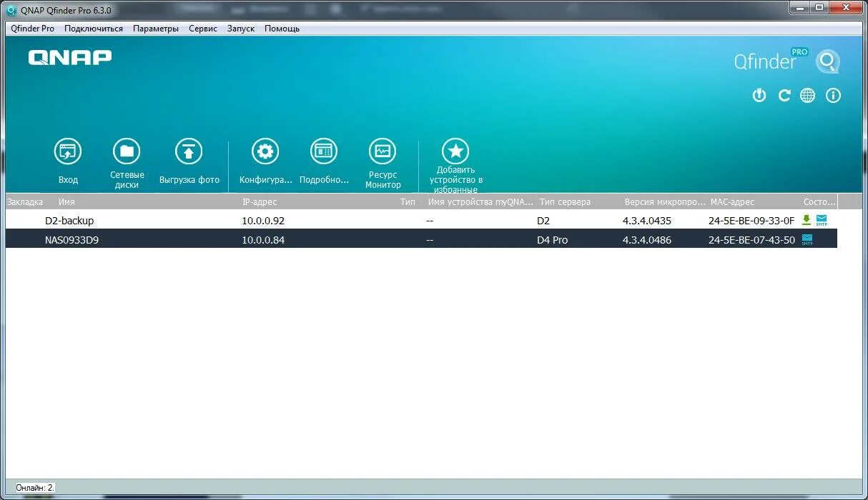868x500 pixels.
Task: Click the power icon in header
Action: [x=759, y=95]
